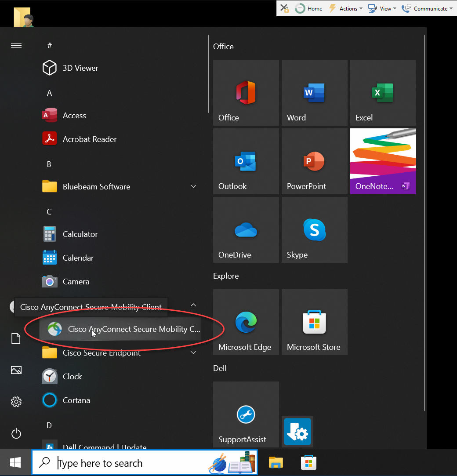Expand the Bluebeam Software folder

[x=120, y=187]
